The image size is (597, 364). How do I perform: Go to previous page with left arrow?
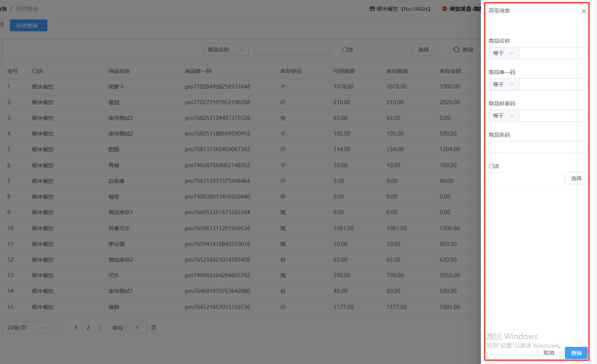[64, 328]
